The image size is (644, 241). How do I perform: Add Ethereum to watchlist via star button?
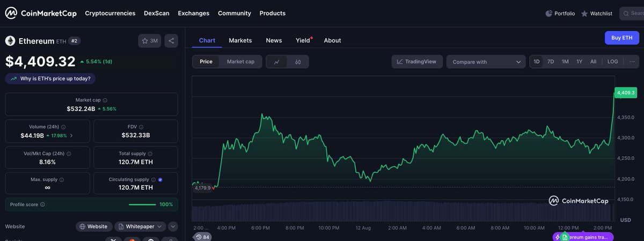point(150,41)
